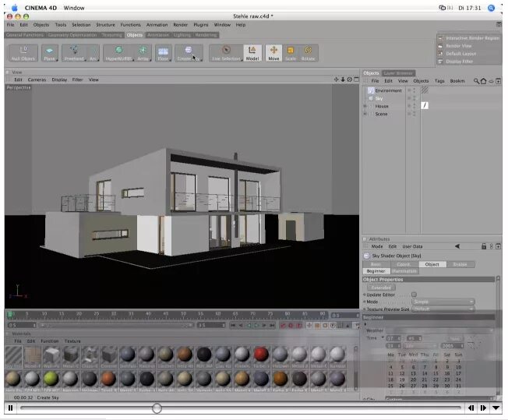508x420 pixels.
Task: Toggle the Attributes lock icon
Action: point(484,246)
